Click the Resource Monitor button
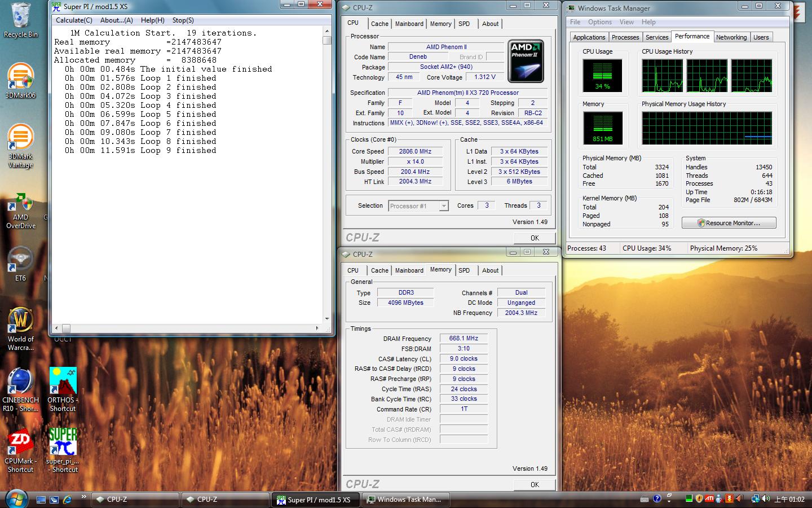The height and width of the screenshot is (508, 812). (x=729, y=223)
